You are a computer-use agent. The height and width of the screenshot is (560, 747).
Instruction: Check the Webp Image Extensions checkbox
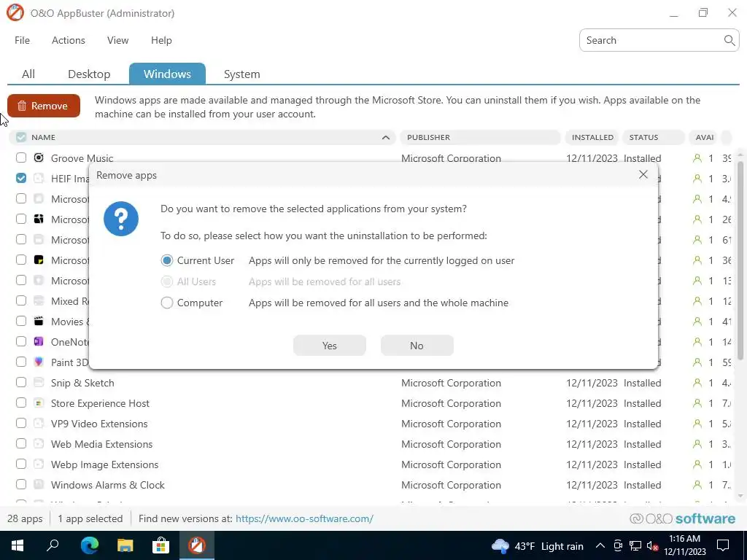click(21, 464)
